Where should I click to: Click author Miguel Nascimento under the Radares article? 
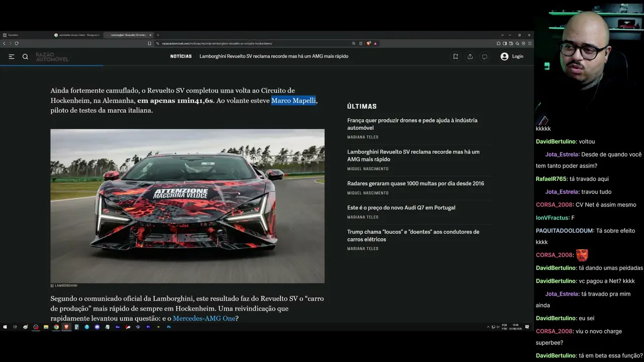coord(368,193)
